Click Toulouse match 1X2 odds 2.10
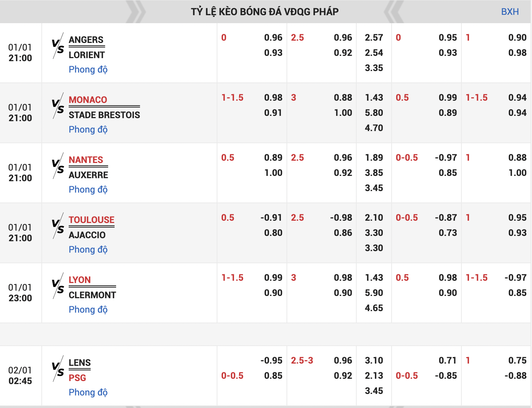 click(374, 218)
